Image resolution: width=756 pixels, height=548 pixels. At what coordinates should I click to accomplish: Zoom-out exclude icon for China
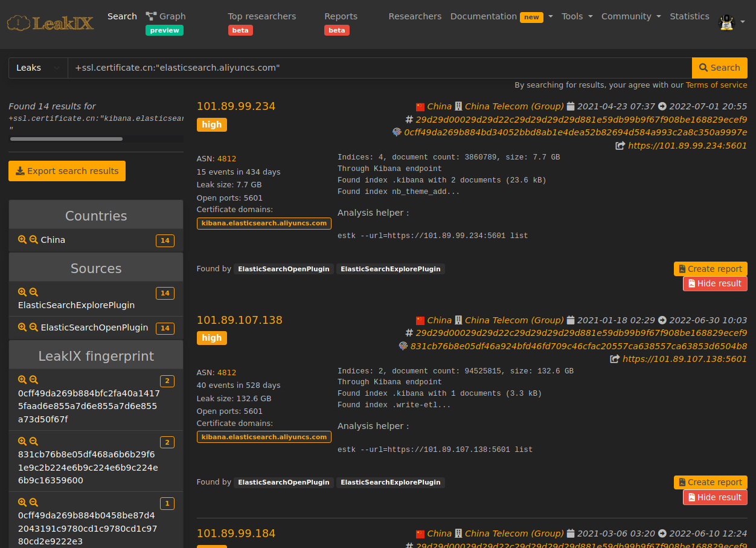(34, 240)
